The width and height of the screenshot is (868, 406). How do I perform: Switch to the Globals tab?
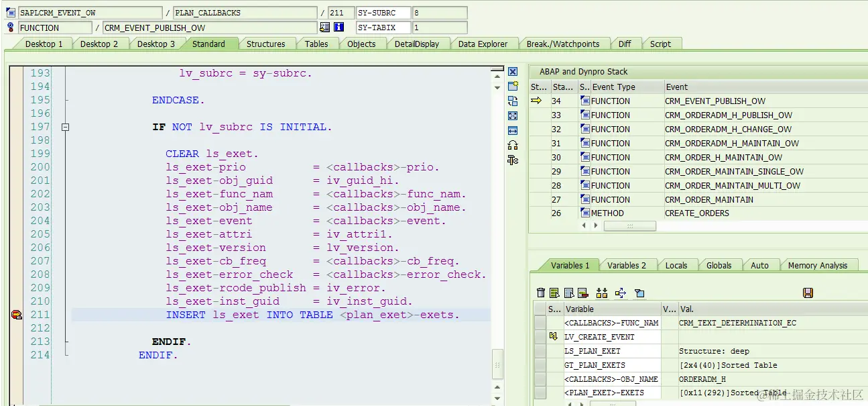pyautogui.click(x=719, y=265)
